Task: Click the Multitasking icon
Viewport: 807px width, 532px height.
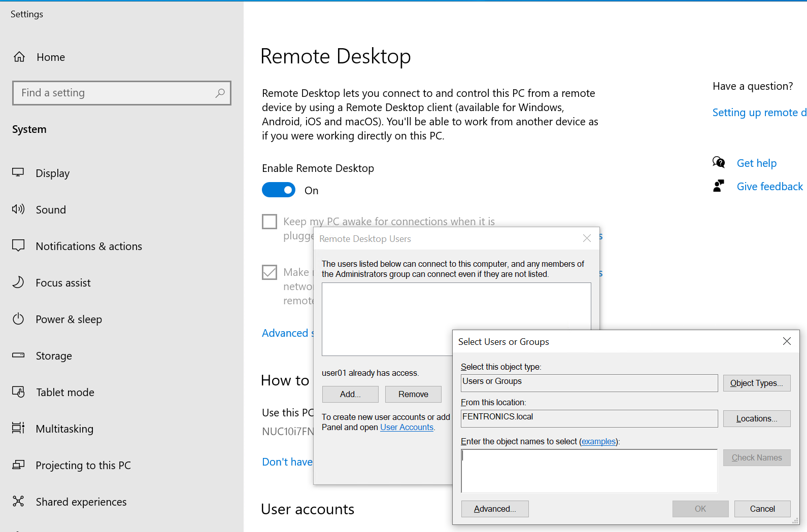Action: (18, 428)
